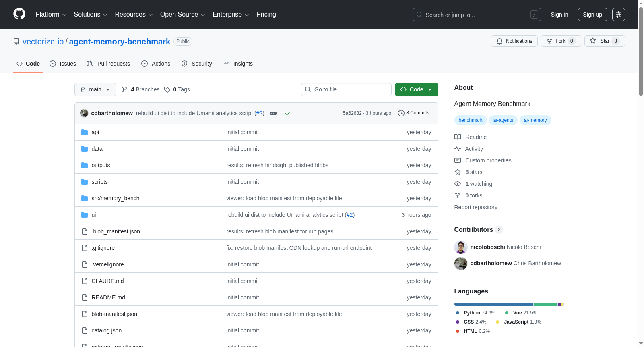644x347 pixels.
Task: Open pull request #2 link in ui row
Action: click(x=350, y=215)
